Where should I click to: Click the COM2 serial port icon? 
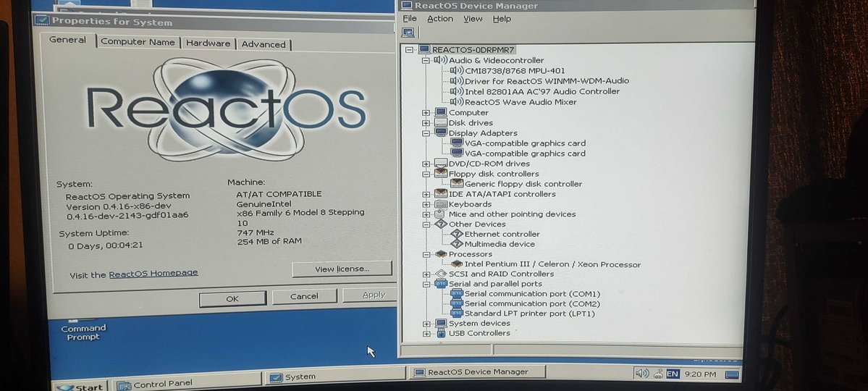click(457, 303)
